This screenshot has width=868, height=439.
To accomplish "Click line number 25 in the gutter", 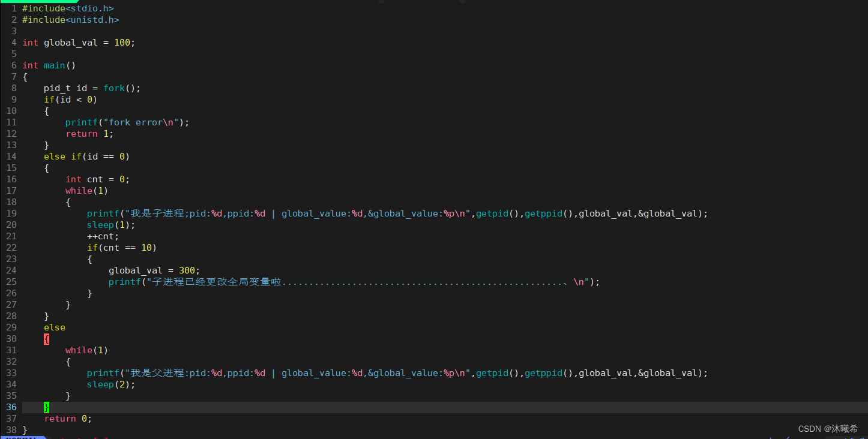I will tap(11, 282).
